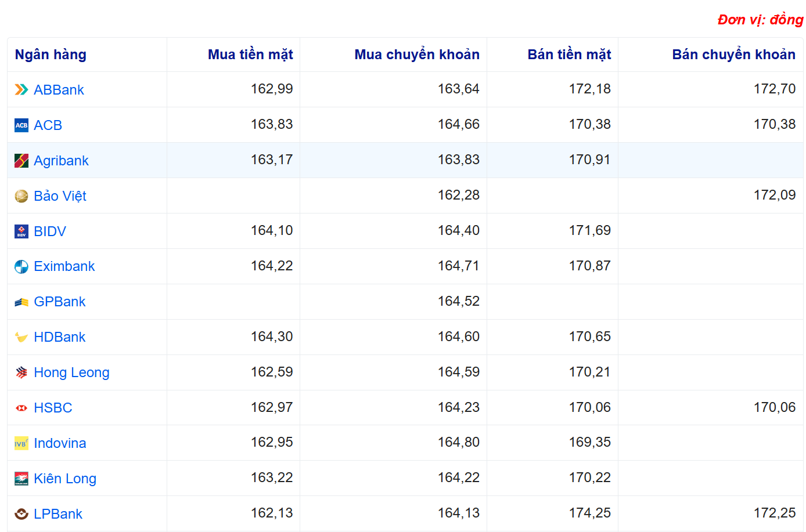Click the Ngân hàng column header

click(51, 55)
